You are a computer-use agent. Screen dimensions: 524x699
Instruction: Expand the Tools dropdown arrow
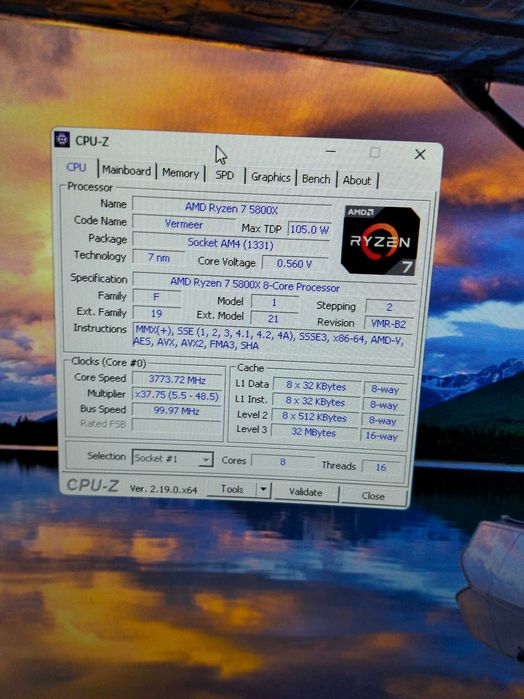pyautogui.click(x=263, y=490)
